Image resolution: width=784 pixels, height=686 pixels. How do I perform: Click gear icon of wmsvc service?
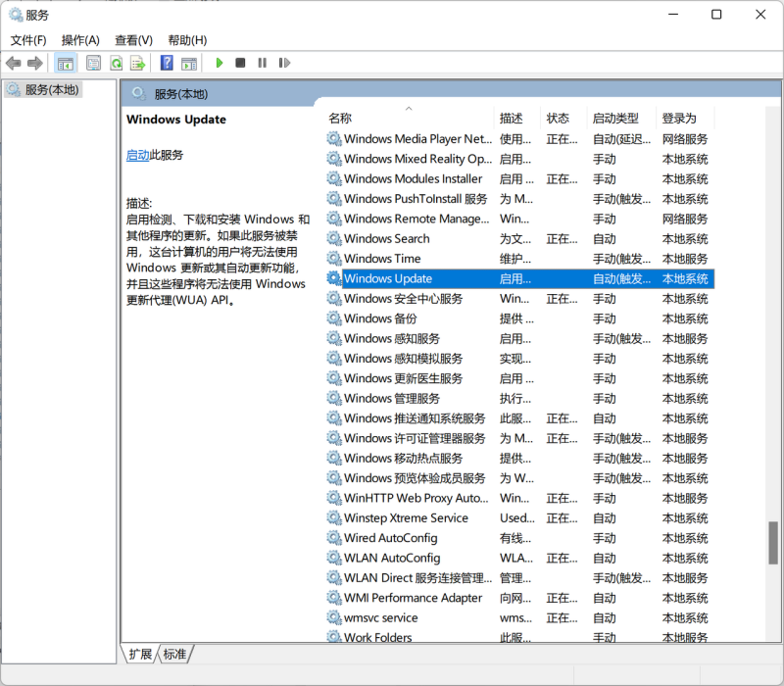click(333, 617)
